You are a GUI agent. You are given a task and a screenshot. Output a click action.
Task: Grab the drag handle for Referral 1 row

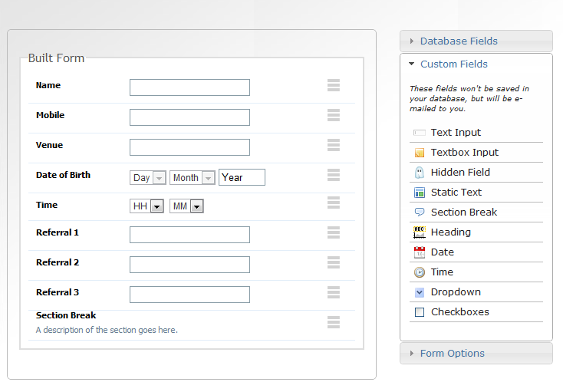pyautogui.click(x=333, y=232)
